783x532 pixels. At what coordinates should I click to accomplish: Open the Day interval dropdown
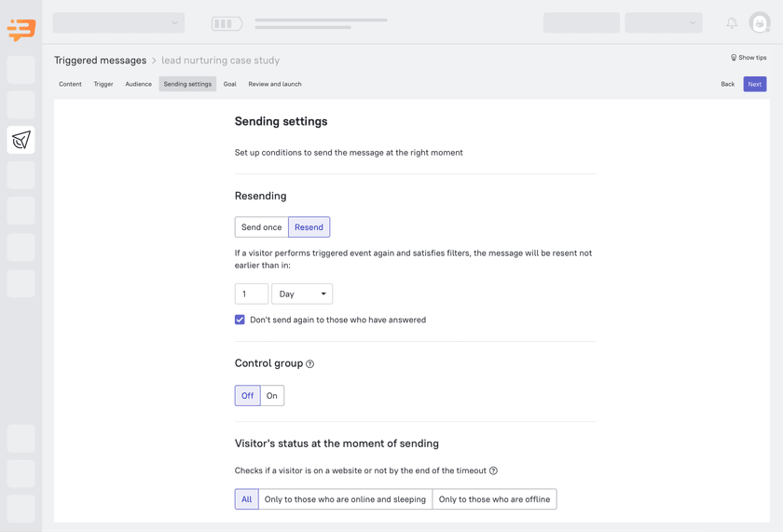tap(302, 293)
